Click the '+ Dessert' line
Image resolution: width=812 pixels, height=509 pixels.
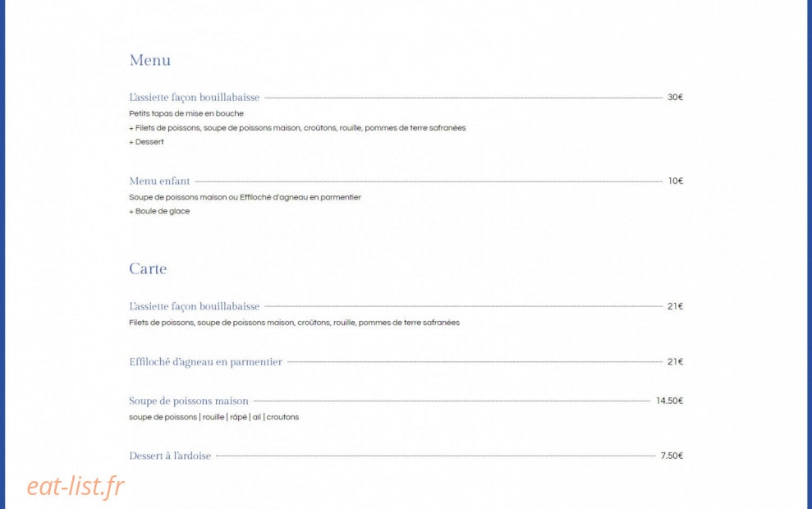coord(146,142)
